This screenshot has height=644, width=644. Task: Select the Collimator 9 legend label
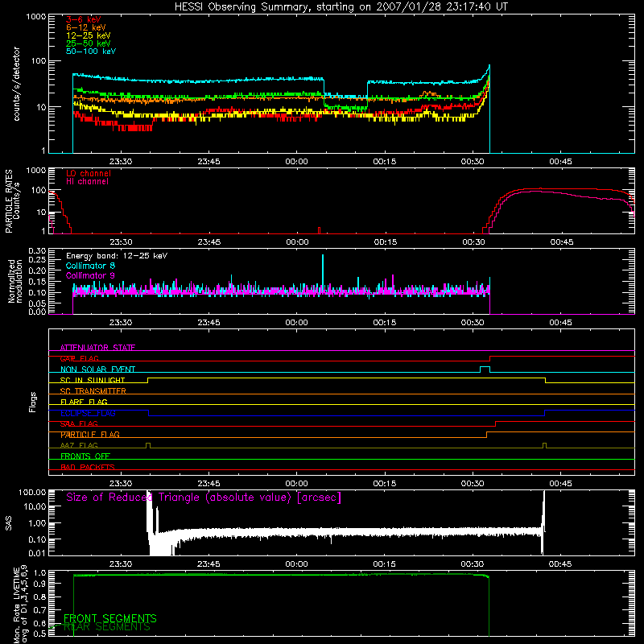pos(90,275)
